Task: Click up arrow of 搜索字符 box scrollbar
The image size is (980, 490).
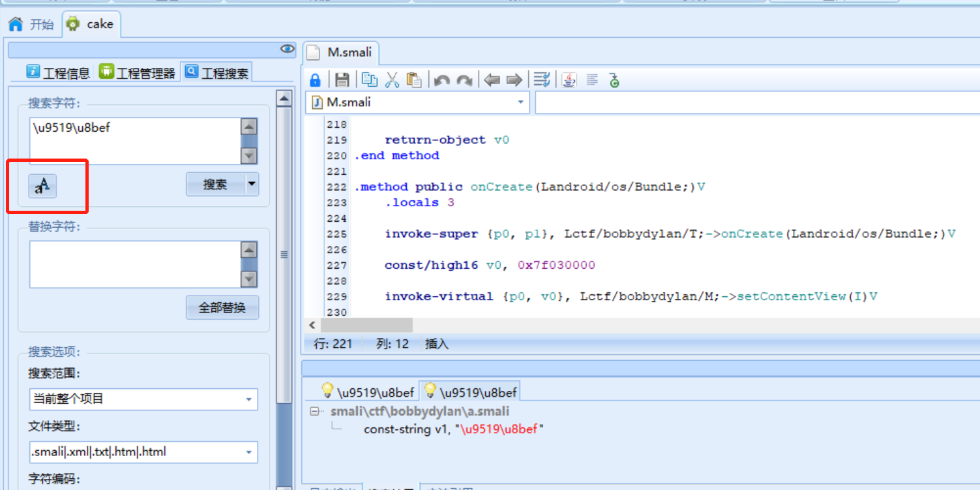Action: point(249,127)
